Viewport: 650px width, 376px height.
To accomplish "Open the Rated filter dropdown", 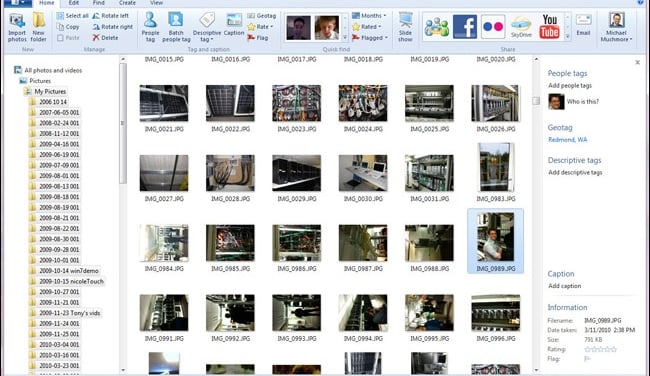I will tap(367, 27).
